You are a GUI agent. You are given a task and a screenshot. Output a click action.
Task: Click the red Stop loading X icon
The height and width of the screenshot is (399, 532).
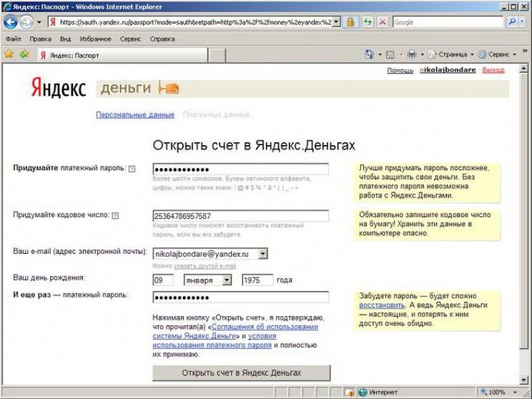coord(382,22)
